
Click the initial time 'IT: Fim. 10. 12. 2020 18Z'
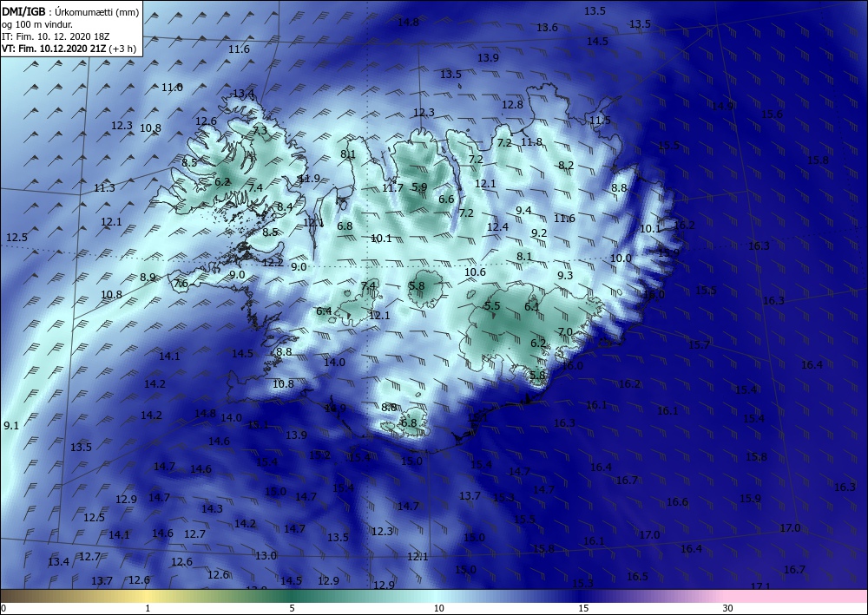point(54,37)
